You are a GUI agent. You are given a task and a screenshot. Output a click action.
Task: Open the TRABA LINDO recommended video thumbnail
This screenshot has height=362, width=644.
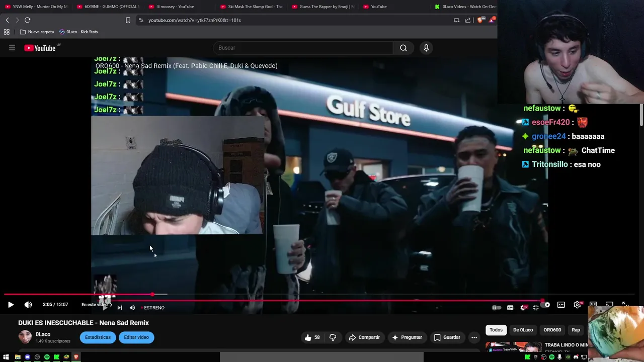point(513,346)
